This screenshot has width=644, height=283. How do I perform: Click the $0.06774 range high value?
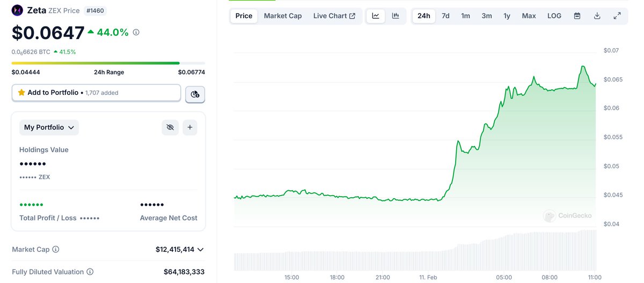pyautogui.click(x=192, y=72)
